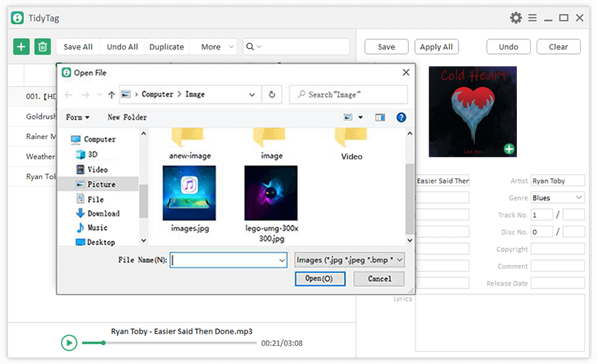Toggle the preview pane icon
The width and height of the screenshot is (597, 364).
coord(379,117)
